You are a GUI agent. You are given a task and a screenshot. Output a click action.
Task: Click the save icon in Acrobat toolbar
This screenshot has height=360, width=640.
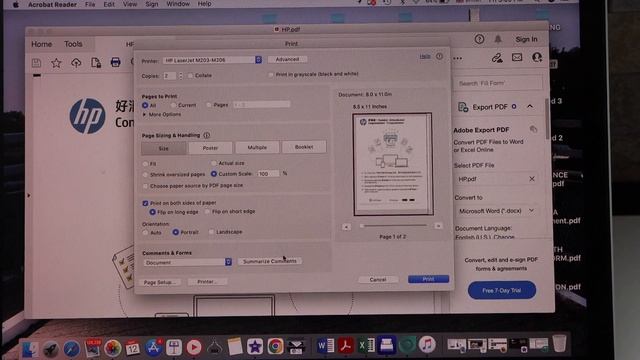[x=36, y=63]
